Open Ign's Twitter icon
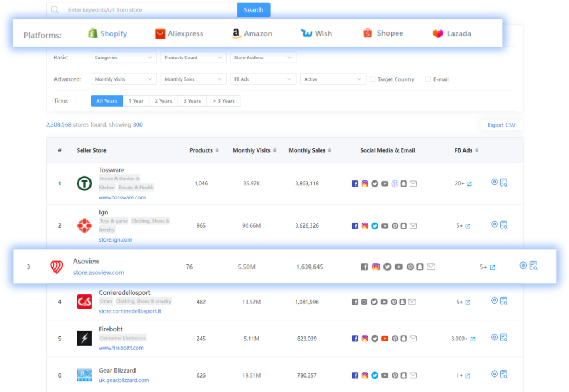The image size is (569, 392). click(375, 226)
